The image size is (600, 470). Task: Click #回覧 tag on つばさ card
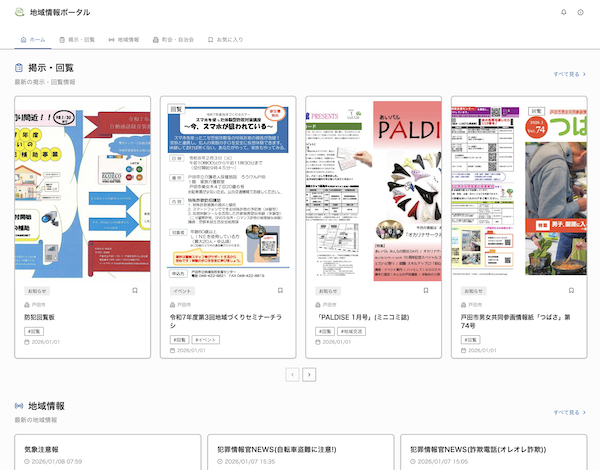coord(471,340)
